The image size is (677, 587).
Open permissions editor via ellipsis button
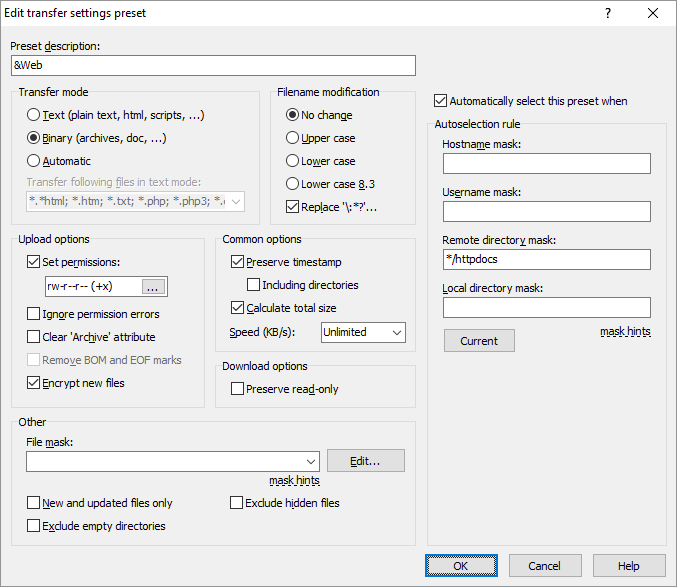(x=154, y=287)
